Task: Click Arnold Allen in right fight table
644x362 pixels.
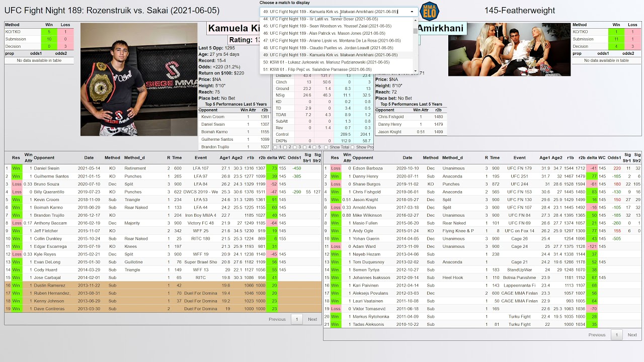Action: click(x=364, y=207)
